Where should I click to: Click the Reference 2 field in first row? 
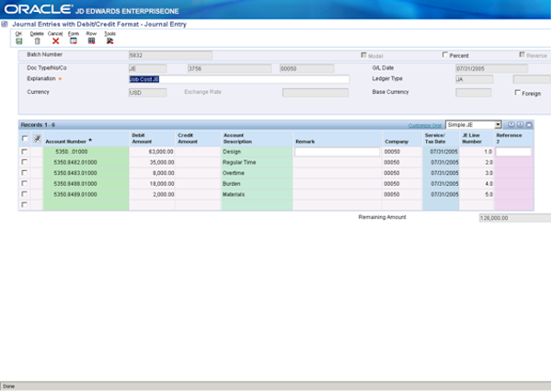tap(513, 152)
